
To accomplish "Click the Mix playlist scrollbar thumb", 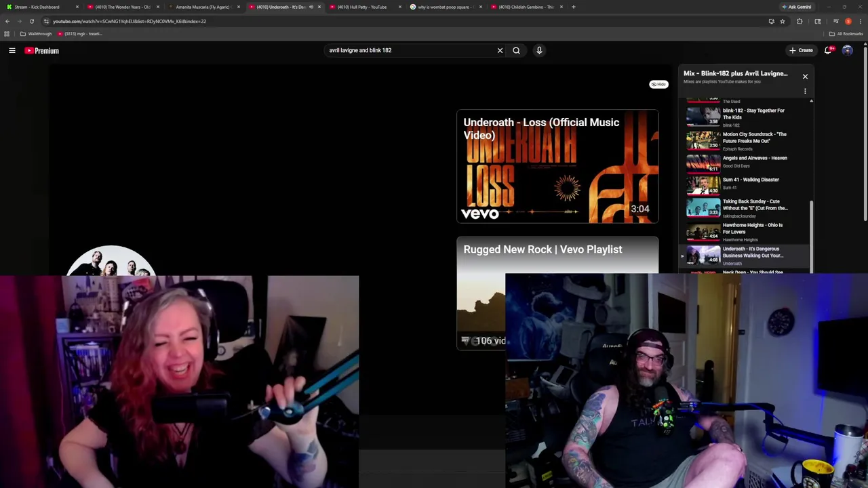I will point(811,236).
